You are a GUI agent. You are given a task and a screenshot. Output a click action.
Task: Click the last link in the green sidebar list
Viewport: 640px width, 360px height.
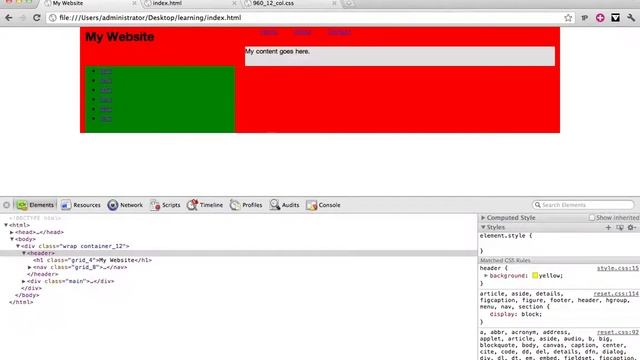pyautogui.click(x=106, y=119)
